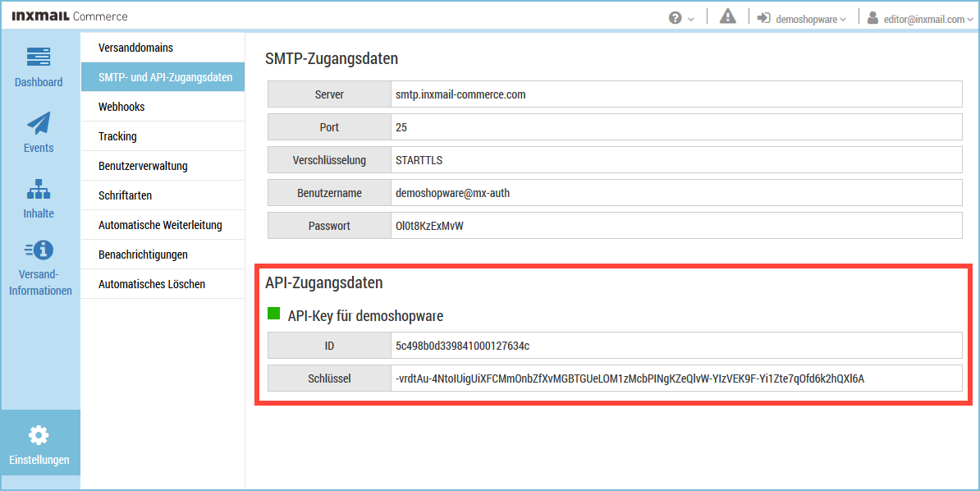Go to Tracking settings
This screenshot has height=491, width=980.
(x=163, y=136)
